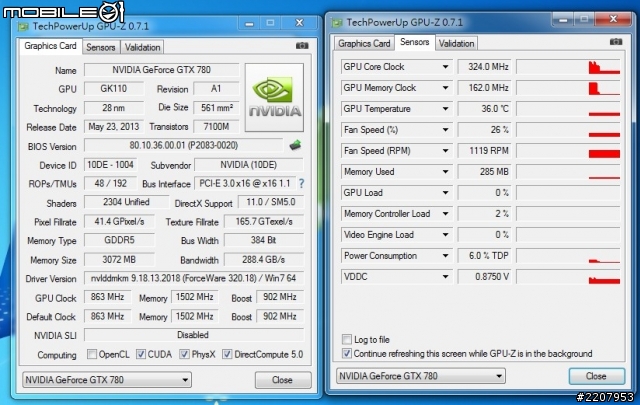
Task: Click the PCI-E 3.0 x16 Bus Interface field
Action: pos(245,184)
